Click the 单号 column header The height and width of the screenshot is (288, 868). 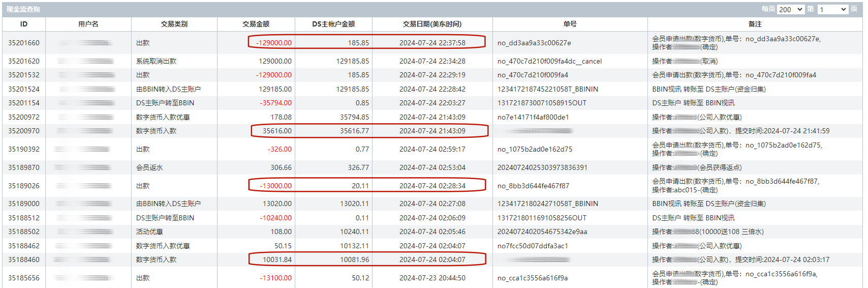pyautogui.click(x=570, y=24)
